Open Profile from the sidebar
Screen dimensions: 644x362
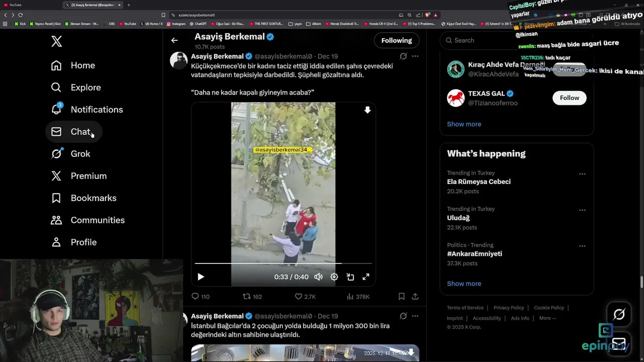[x=74, y=242]
